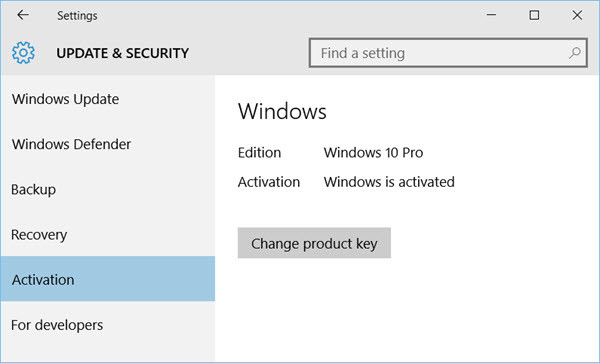Focus the 'Find a setting' search box

click(x=448, y=53)
